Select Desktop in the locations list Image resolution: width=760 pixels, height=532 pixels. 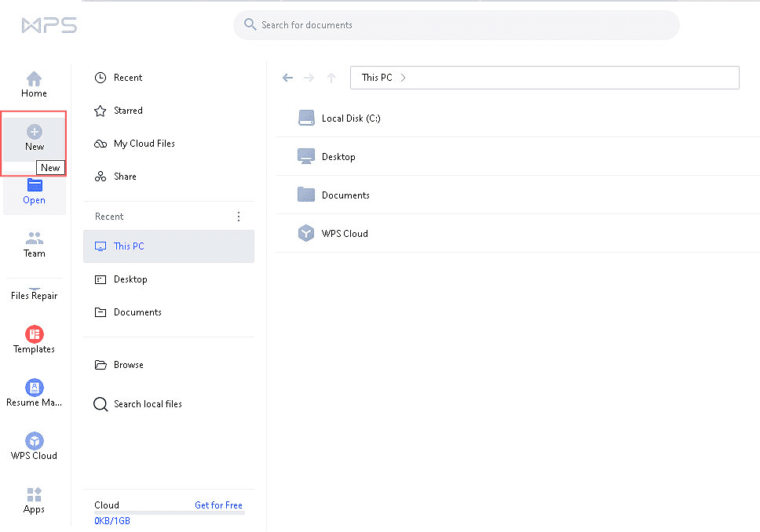click(169, 279)
